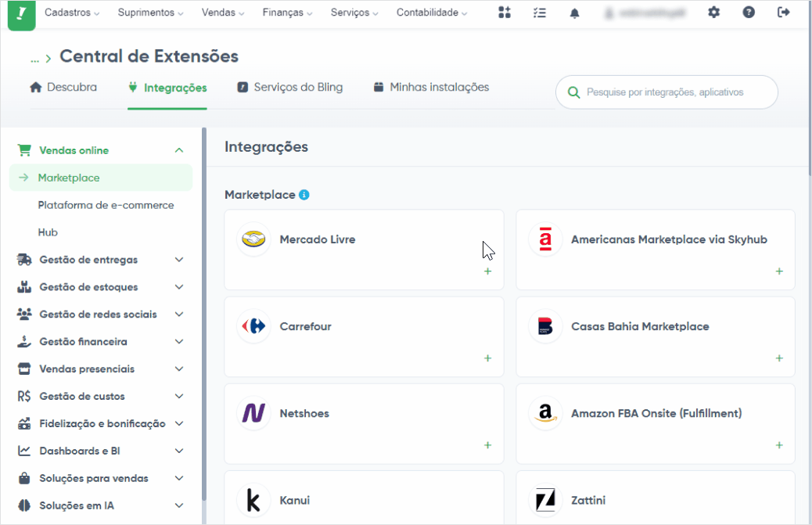Add the Netshoes integration plus icon

pos(488,445)
